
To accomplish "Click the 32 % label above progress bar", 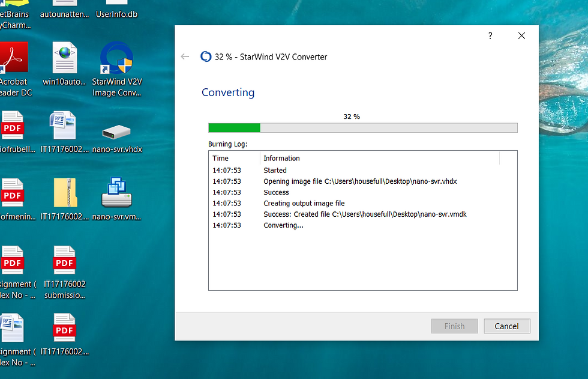I will tap(352, 117).
